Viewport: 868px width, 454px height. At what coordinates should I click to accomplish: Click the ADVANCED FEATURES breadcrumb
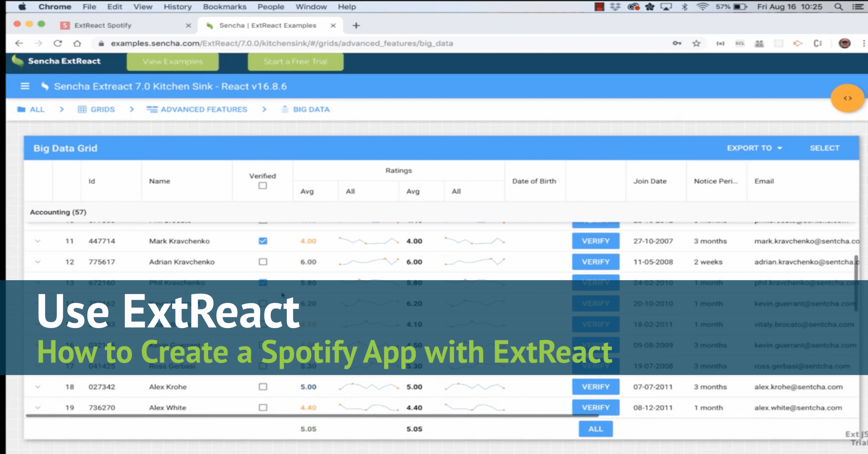(197, 109)
